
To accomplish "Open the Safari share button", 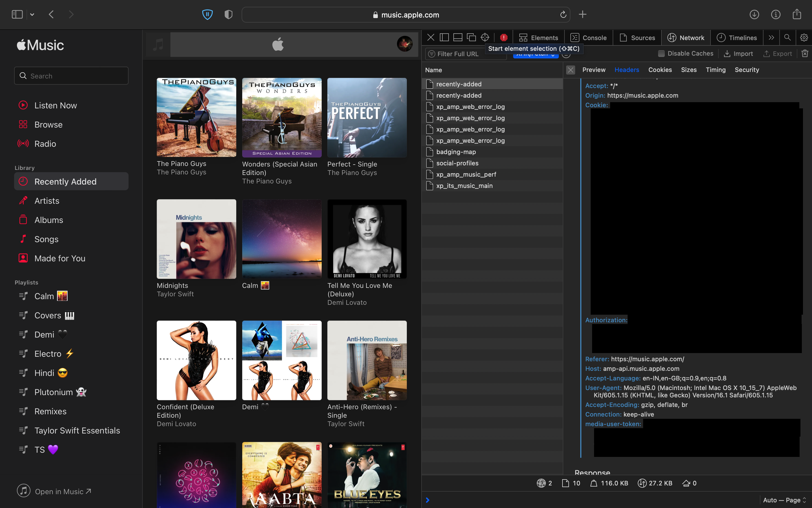I will click(x=797, y=14).
